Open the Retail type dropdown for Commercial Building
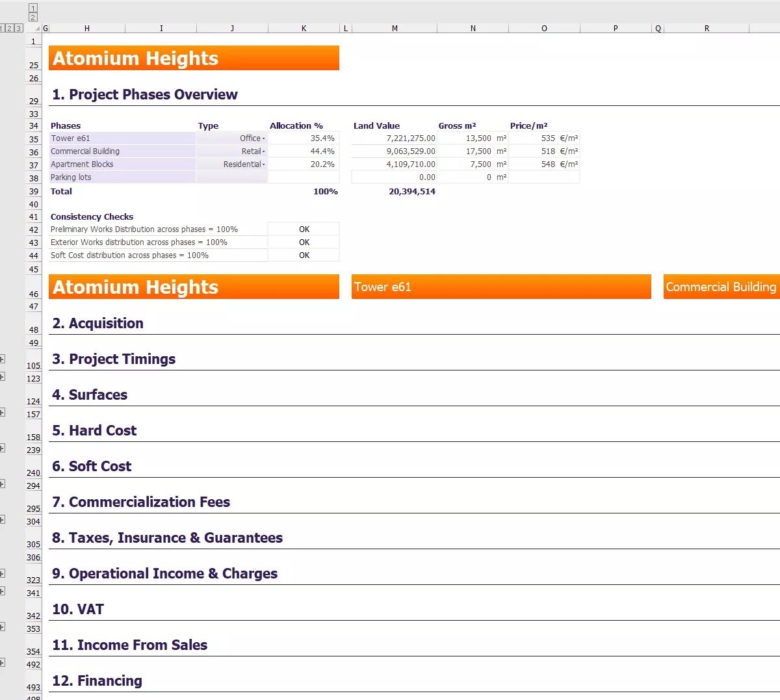 click(263, 151)
